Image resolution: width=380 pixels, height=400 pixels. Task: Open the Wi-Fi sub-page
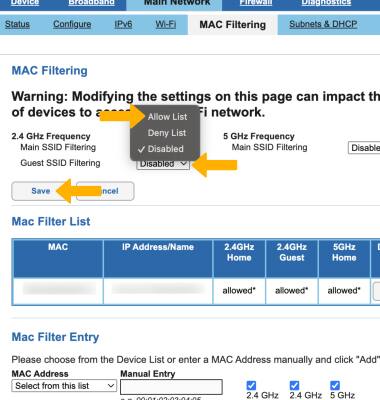pyautogui.click(x=166, y=24)
